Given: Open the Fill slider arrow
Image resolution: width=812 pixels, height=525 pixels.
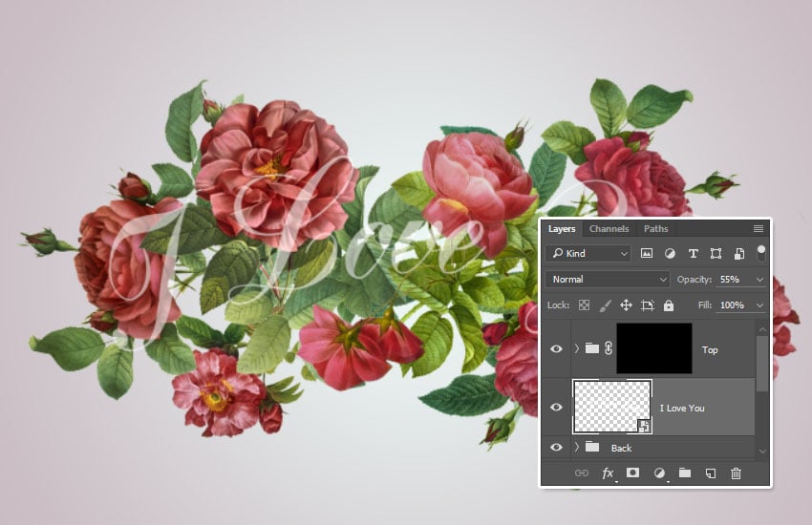Looking at the screenshot, I should pyautogui.click(x=759, y=305).
